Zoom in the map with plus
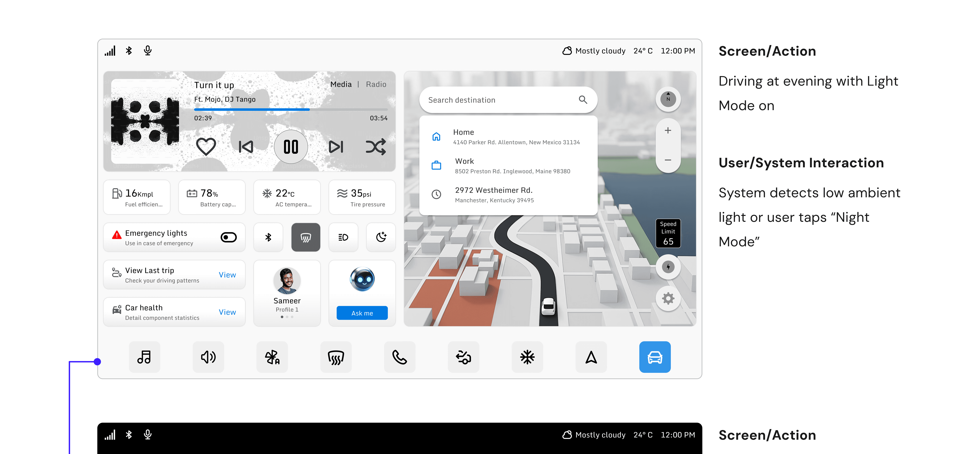980x454 pixels. tap(668, 131)
